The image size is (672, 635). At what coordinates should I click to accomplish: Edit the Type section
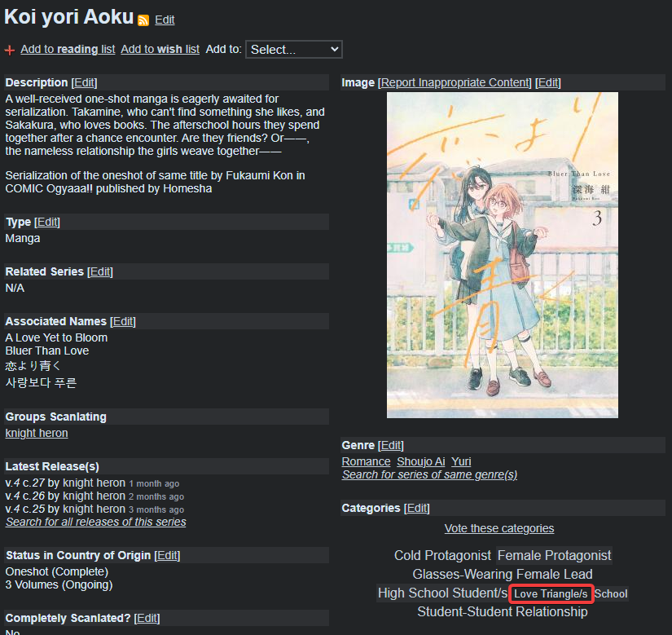click(47, 222)
